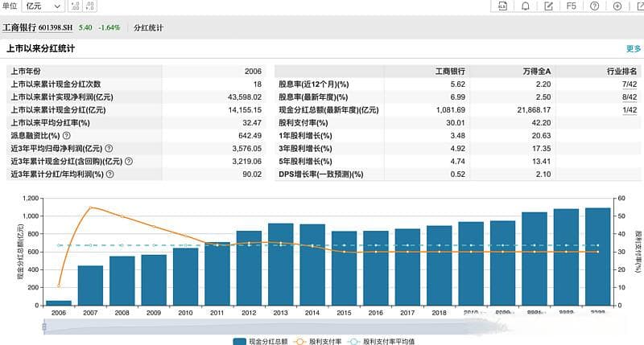Screen dimensions: 644x345
Task: Click the 工商银行 column header
Action: [x=450, y=72]
